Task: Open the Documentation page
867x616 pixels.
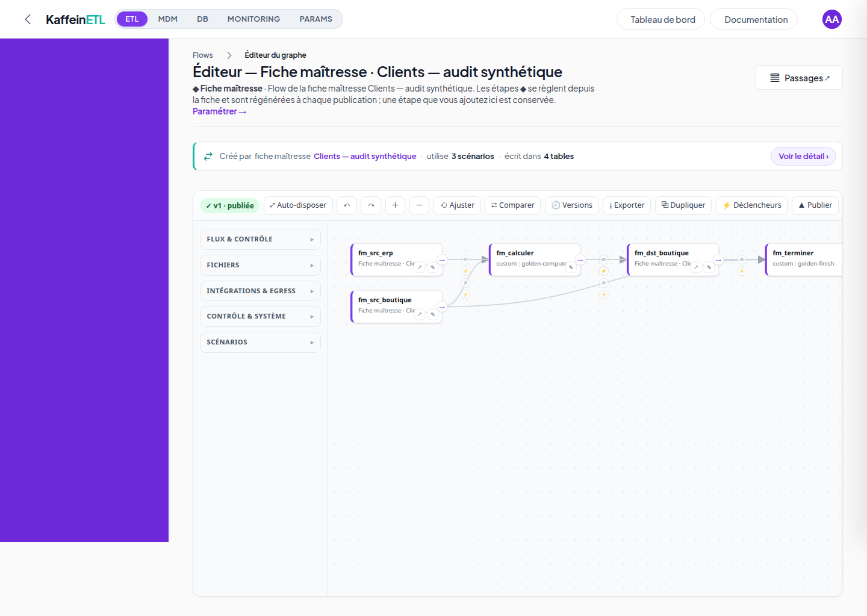Action: click(754, 19)
